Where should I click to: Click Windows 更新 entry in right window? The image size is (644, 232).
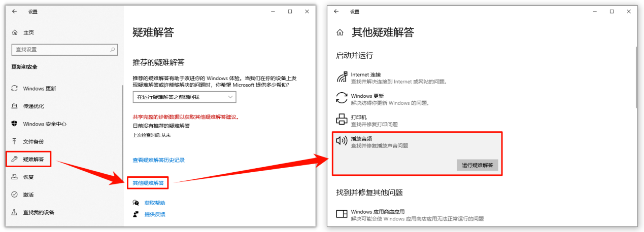point(390,99)
